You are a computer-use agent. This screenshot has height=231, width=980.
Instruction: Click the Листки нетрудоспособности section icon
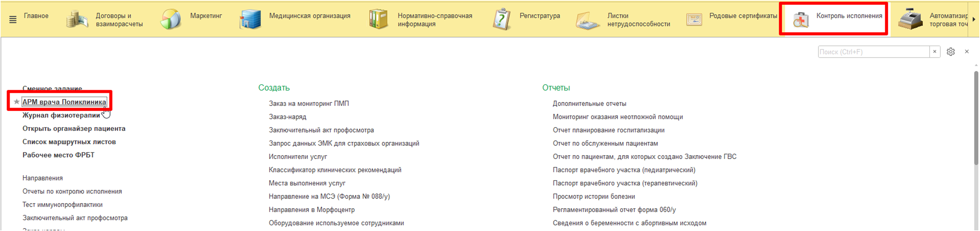588,20
